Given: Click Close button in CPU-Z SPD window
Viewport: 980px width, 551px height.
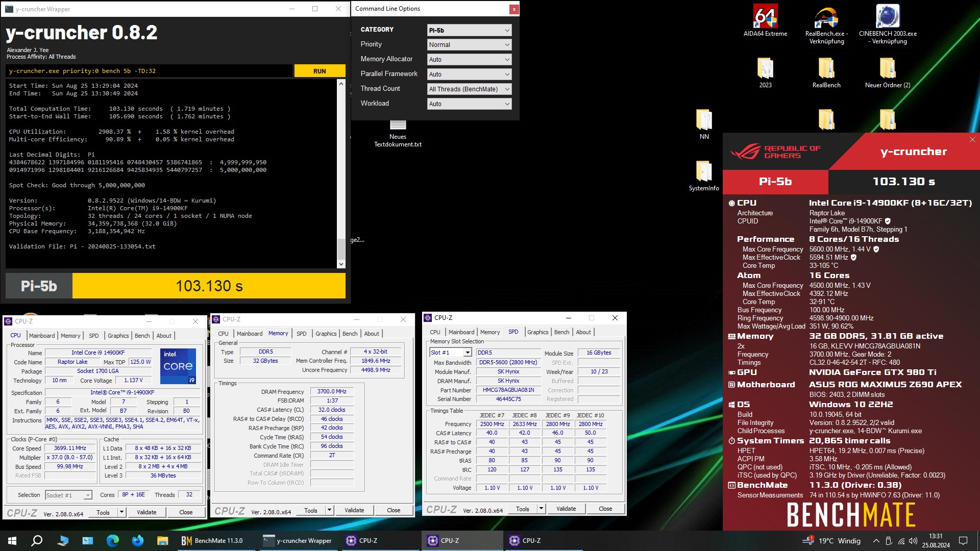Looking at the screenshot, I should coord(605,509).
